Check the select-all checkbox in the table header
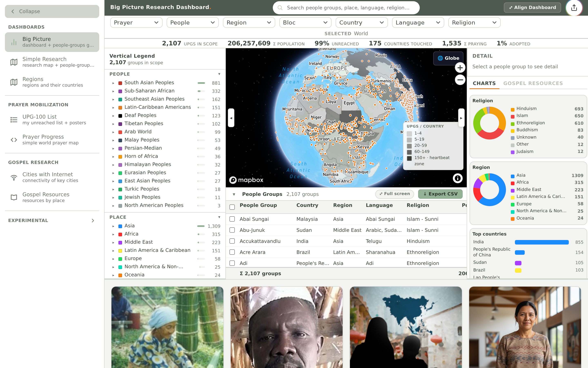The image size is (588, 368). (x=232, y=207)
